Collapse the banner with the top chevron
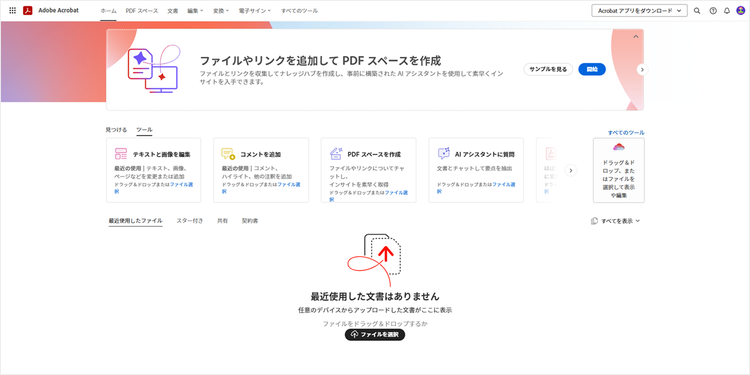750x375 pixels. [x=636, y=37]
